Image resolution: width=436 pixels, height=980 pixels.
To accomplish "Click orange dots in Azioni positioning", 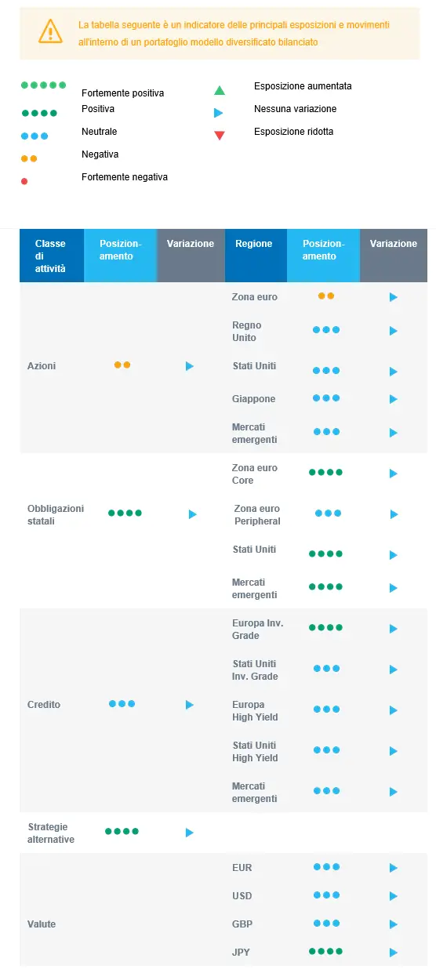I will [122, 365].
